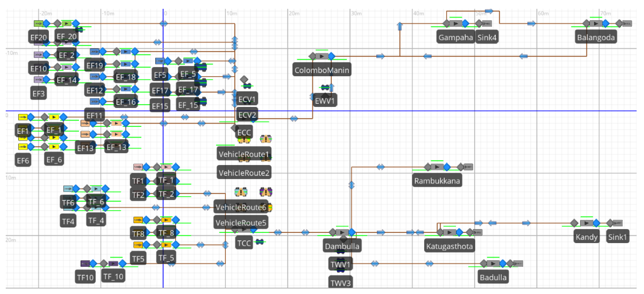
Task: Click the ColomboManin server icon
Action: [x=322, y=56]
